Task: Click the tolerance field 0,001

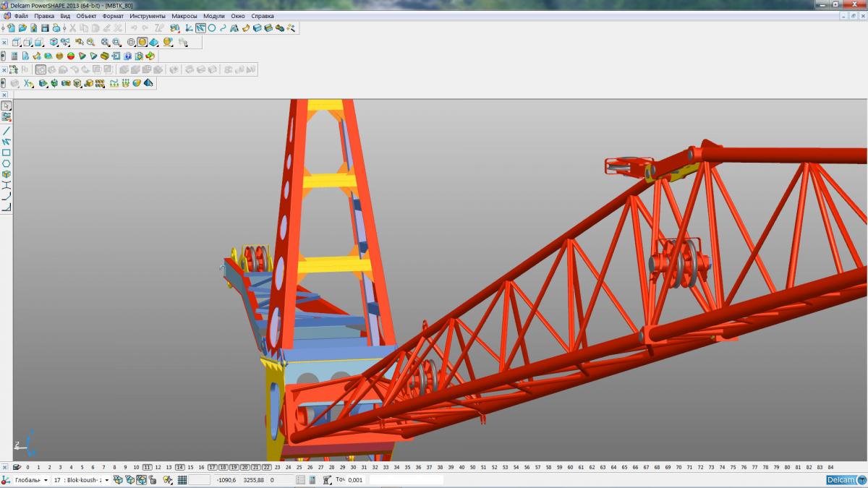Action: (x=357, y=480)
